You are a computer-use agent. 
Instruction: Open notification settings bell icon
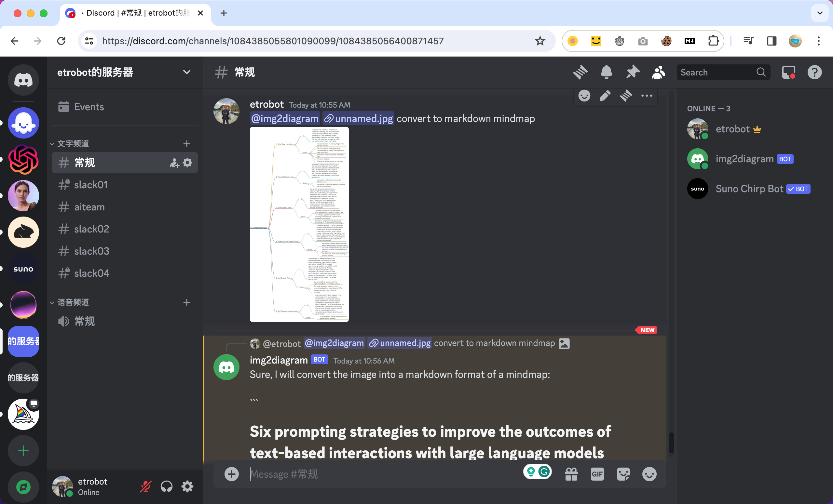click(607, 72)
